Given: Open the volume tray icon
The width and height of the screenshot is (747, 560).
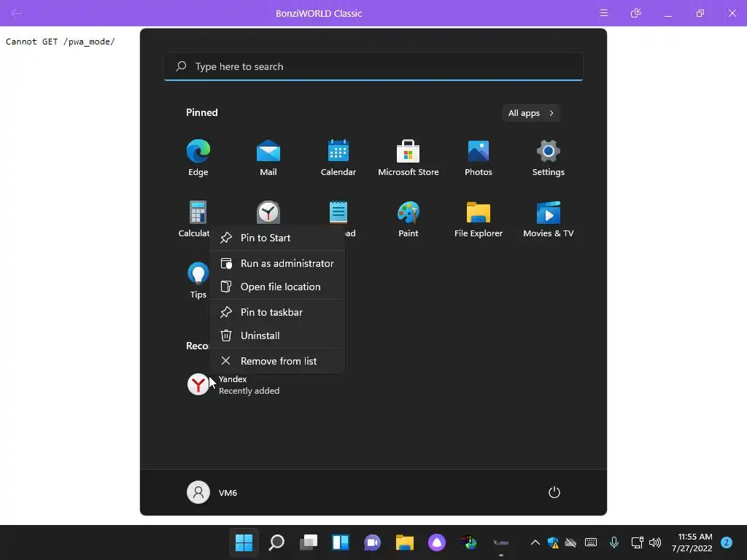Looking at the screenshot, I should click(655, 542).
